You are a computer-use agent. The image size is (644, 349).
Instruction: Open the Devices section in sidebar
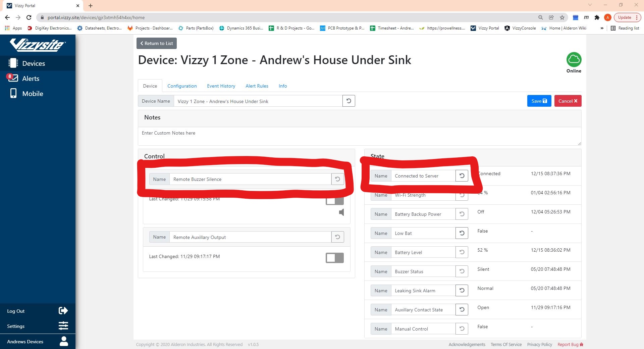(38, 63)
